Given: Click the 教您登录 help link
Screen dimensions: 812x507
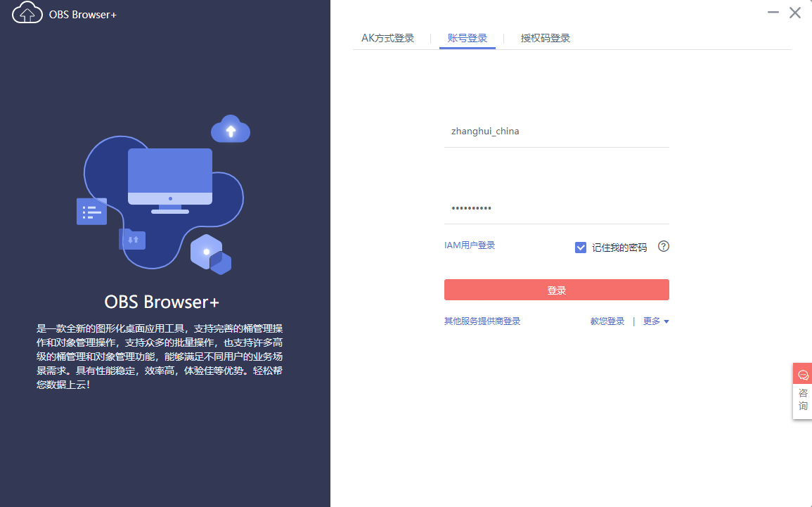Looking at the screenshot, I should tap(607, 321).
